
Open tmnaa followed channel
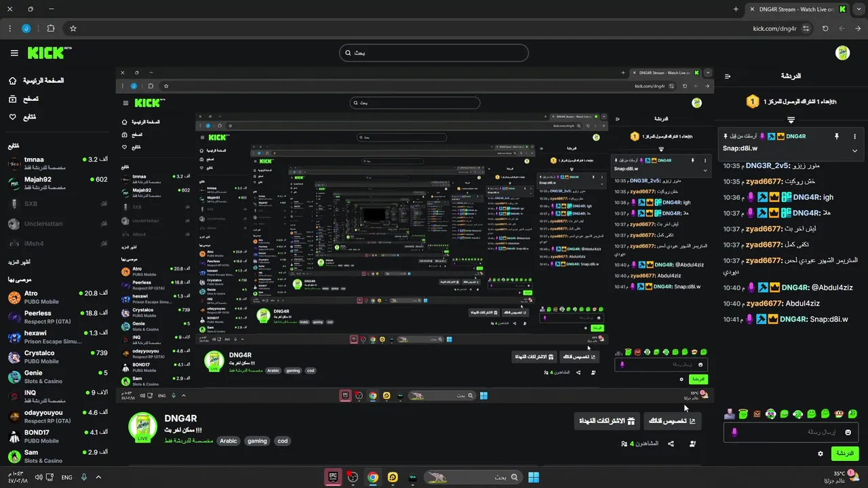[x=58, y=163]
